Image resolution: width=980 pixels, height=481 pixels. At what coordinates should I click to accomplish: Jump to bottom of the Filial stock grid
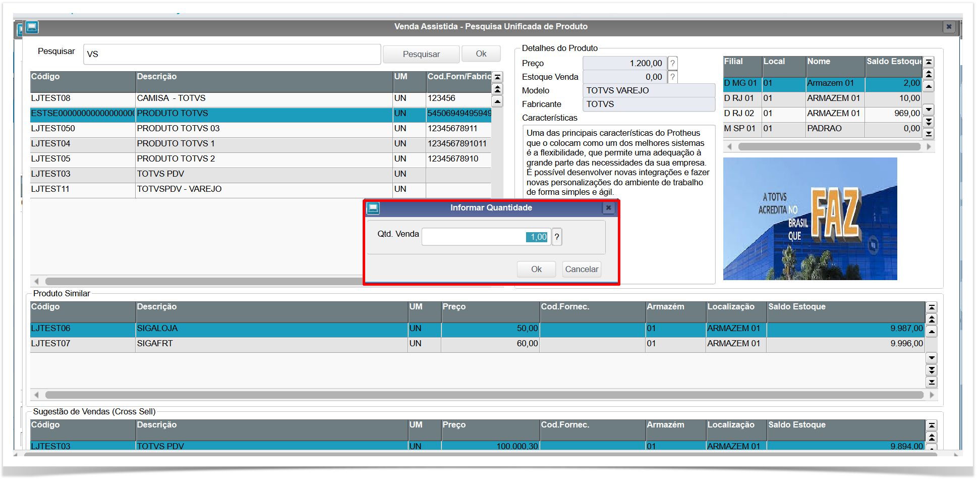(929, 134)
